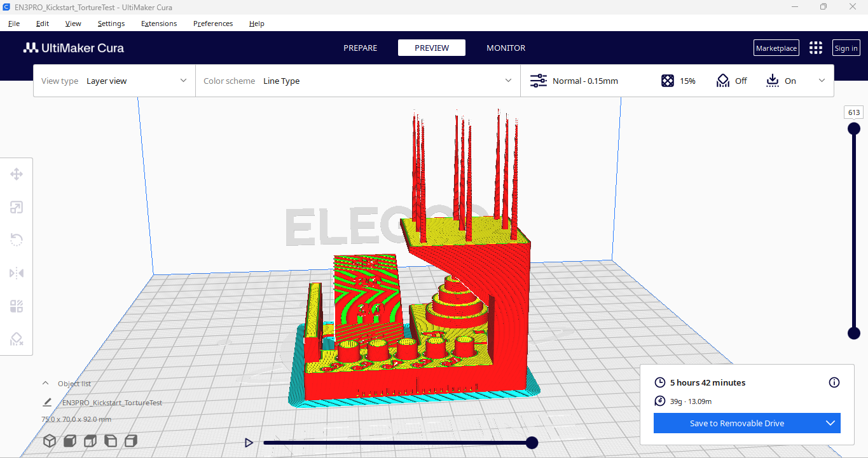Image resolution: width=868 pixels, height=458 pixels.
Task: Click the info icon beside the print time
Action: tap(834, 382)
